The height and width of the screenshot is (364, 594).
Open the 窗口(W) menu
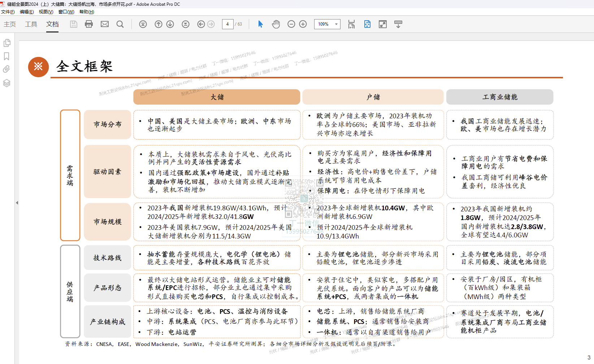click(66, 12)
